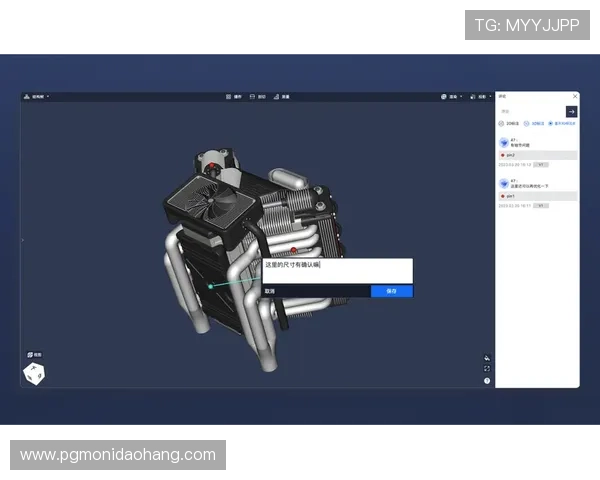Expand the dropdown left of the comment panel
The image size is (600, 480).
tap(482, 97)
